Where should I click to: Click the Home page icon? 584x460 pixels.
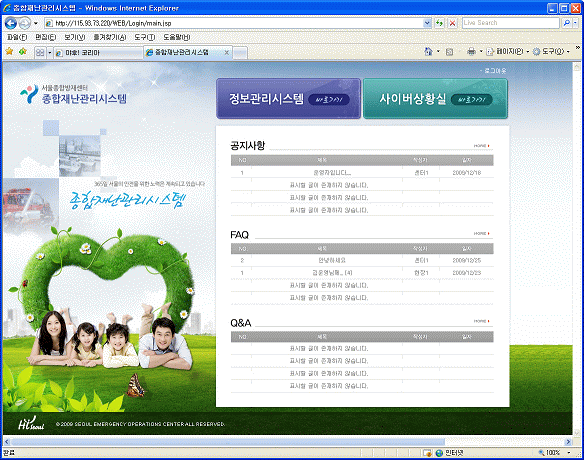tap(429, 51)
